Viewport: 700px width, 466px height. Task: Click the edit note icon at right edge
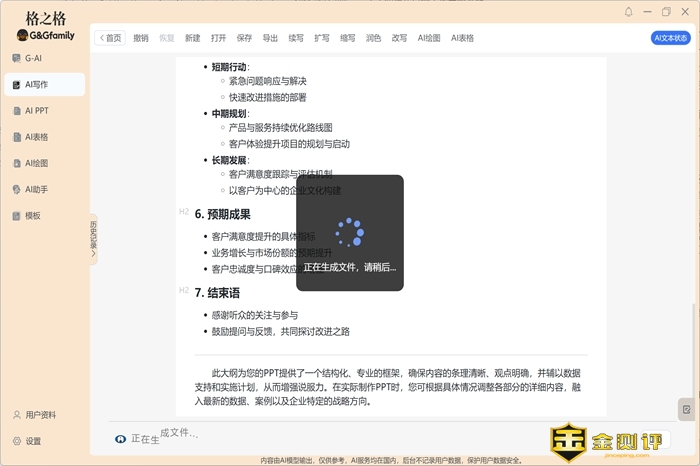[x=686, y=409]
